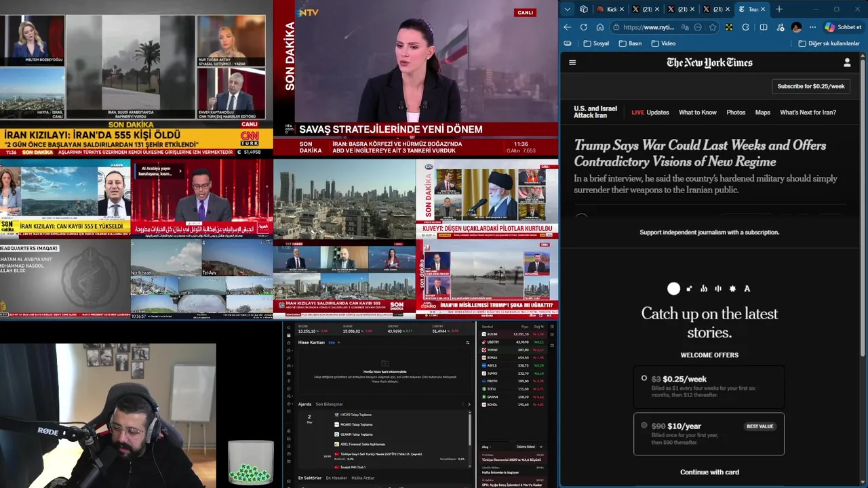The height and width of the screenshot is (488, 868).
Task: Click the CNN Türk broadcast video
Action: (136, 78)
